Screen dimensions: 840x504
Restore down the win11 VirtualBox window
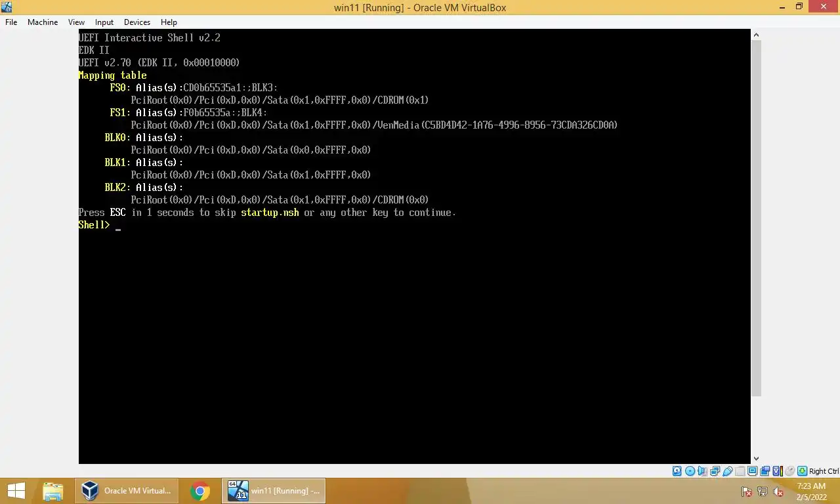(x=799, y=7)
